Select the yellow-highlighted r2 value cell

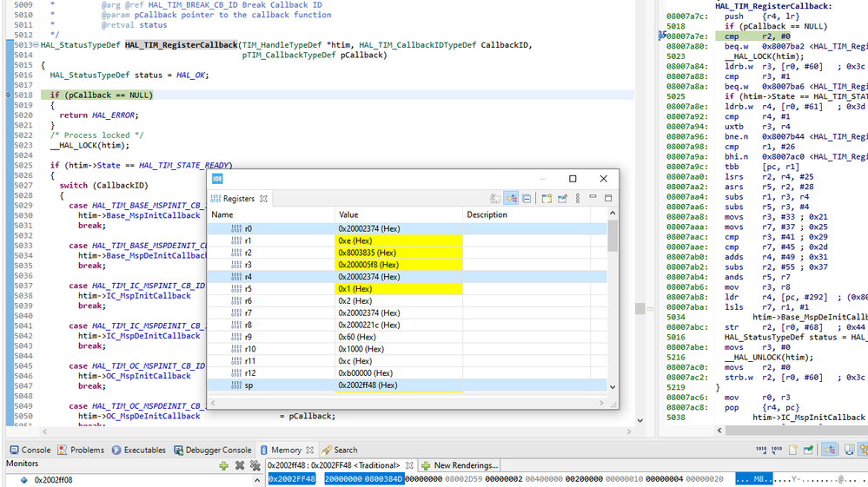coord(400,253)
